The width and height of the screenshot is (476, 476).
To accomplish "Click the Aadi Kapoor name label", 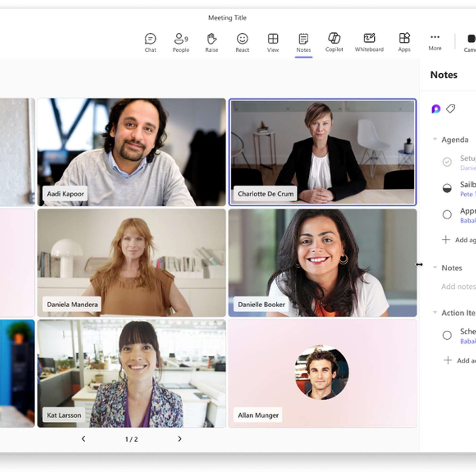I will 65,194.
